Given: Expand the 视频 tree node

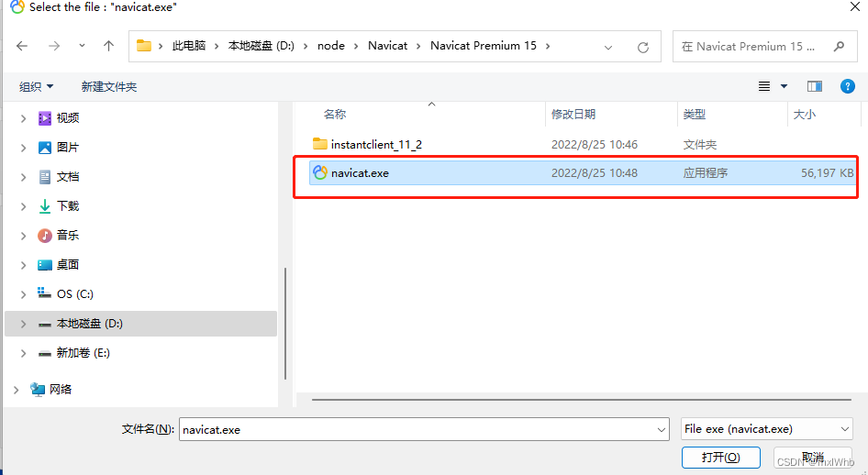Looking at the screenshot, I should 23,118.
